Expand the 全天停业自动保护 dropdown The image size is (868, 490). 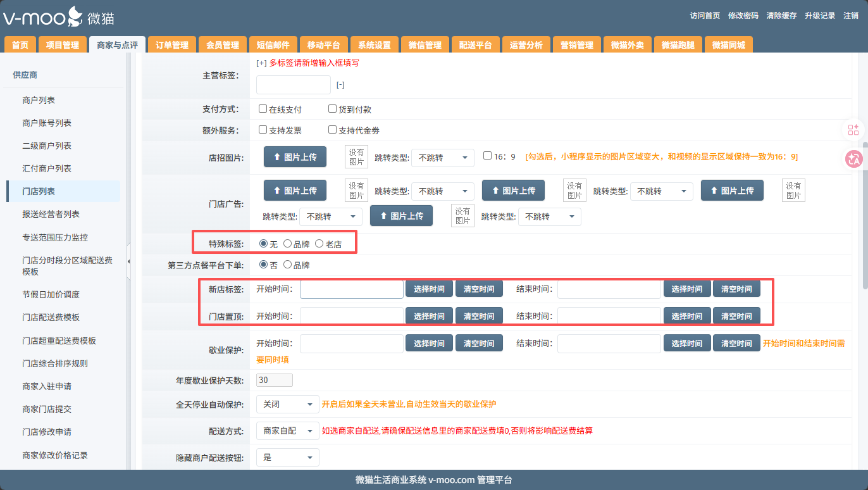[287, 404]
